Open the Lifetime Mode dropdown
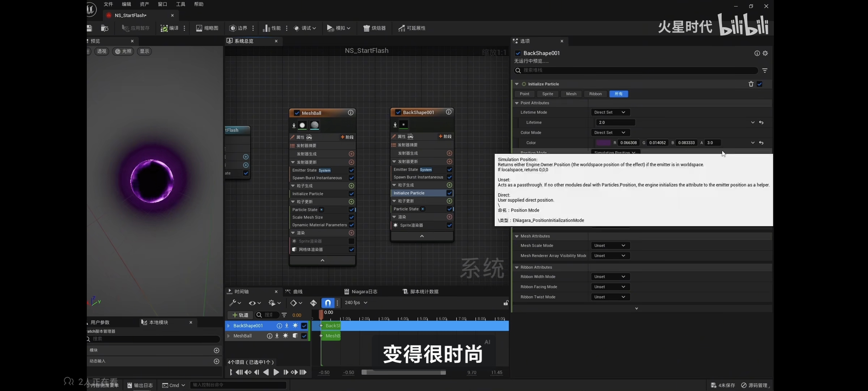The image size is (868, 391). click(610, 112)
